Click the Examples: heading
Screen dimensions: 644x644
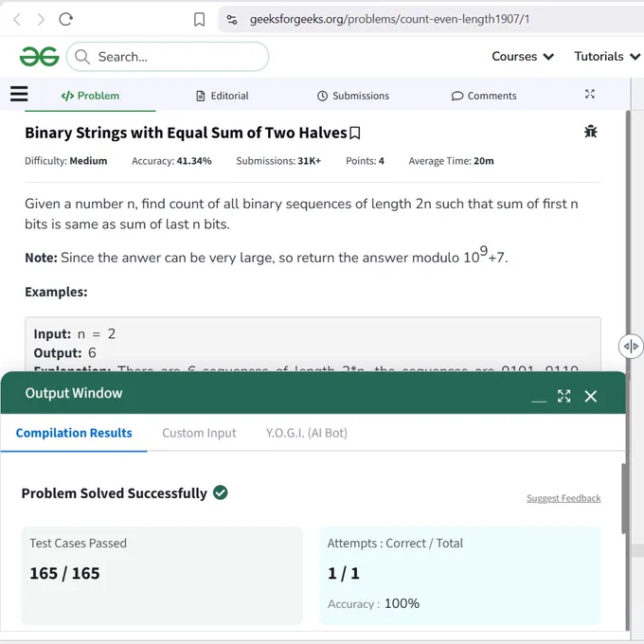click(x=56, y=292)
